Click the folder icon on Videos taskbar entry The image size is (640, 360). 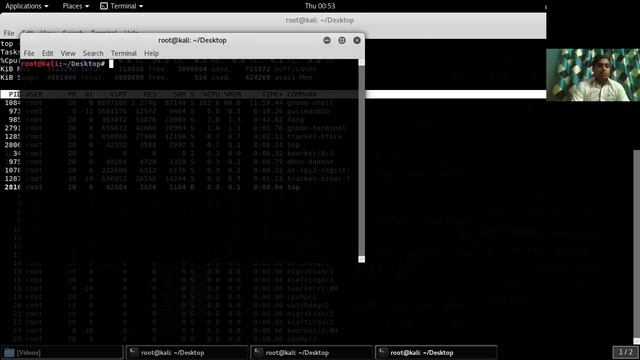(x=9, y=353)
